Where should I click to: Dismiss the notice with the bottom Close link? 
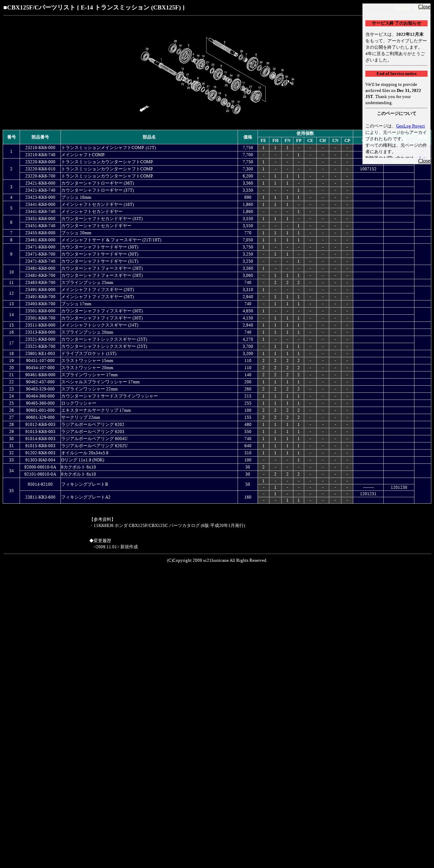click(x=424, y=161)
